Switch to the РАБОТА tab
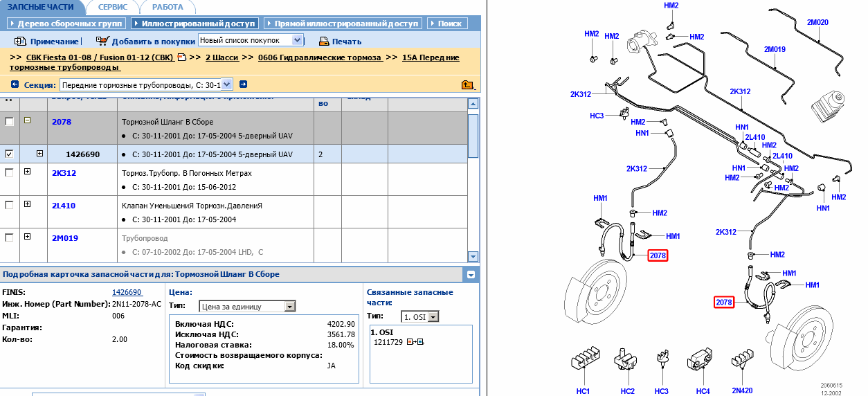 [x=167, y=7]
